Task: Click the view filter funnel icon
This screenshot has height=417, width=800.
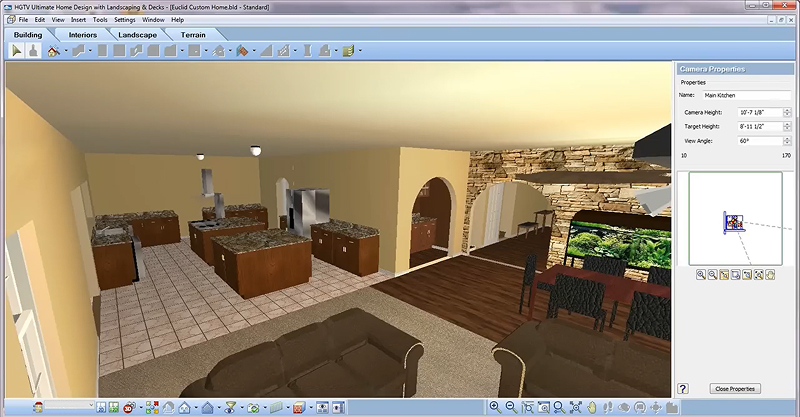Action: pyautogui.click(x=231, y=407)
